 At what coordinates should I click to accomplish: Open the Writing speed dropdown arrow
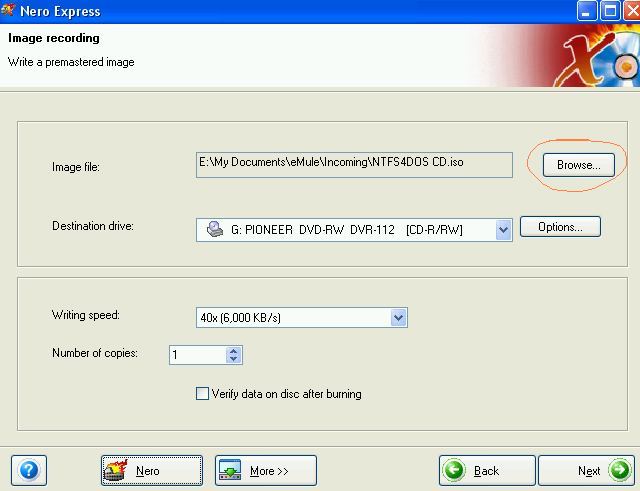tap(398, 317)
